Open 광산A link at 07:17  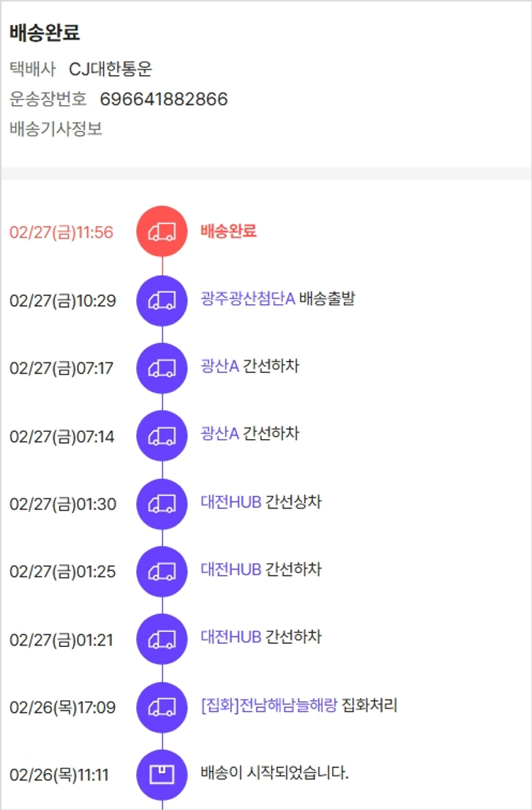[x=220, y=367]
